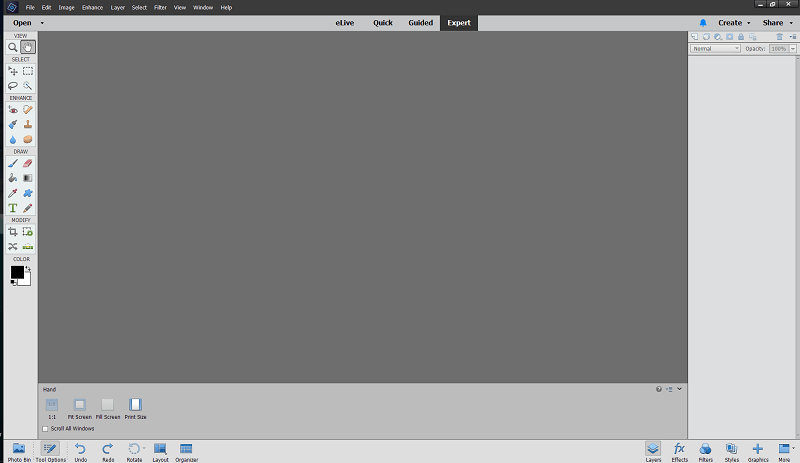Click the Fill Screen button
This screenshot has width=800, height=463.
[108, 408]
